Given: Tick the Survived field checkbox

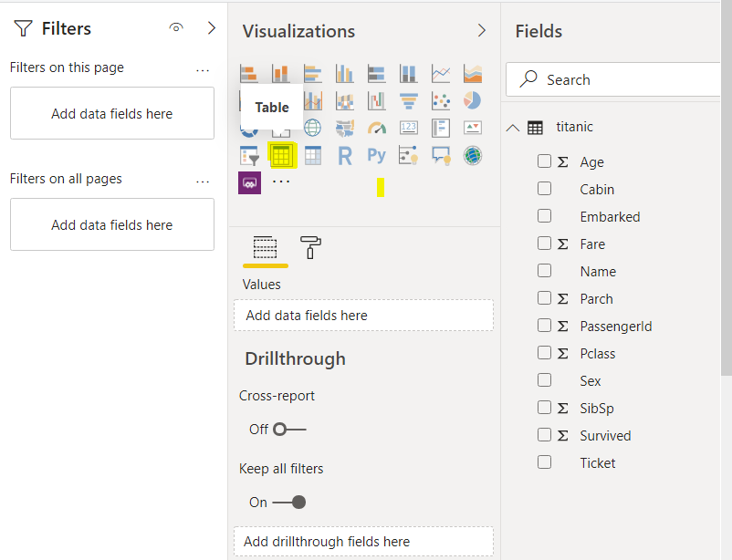Looking at the screenshot, I should tap(544, 435).
